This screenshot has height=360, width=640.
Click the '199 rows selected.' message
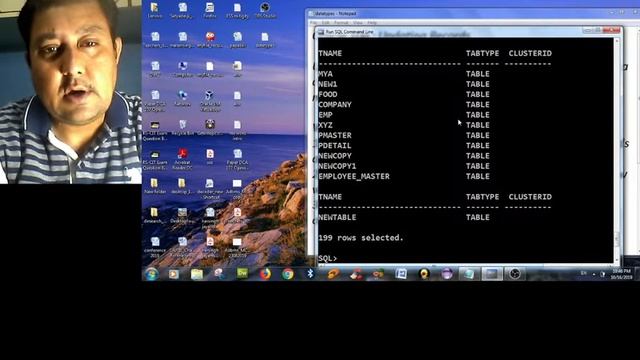tap(360, 238)
